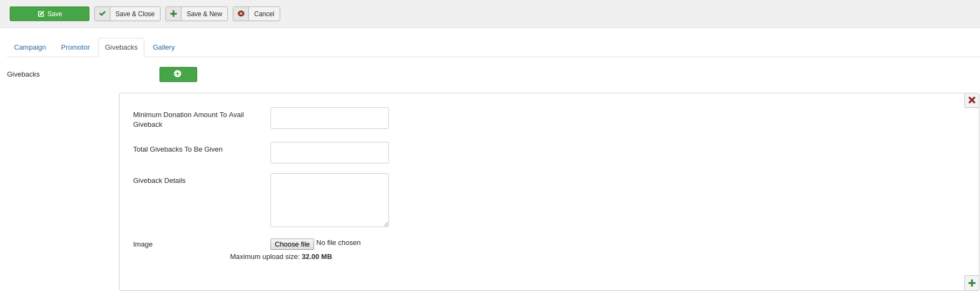Image resolution: width=980 pixels, height=307 pixels.
Task: Select the Givebacks tab
Action: click(121, 47)
